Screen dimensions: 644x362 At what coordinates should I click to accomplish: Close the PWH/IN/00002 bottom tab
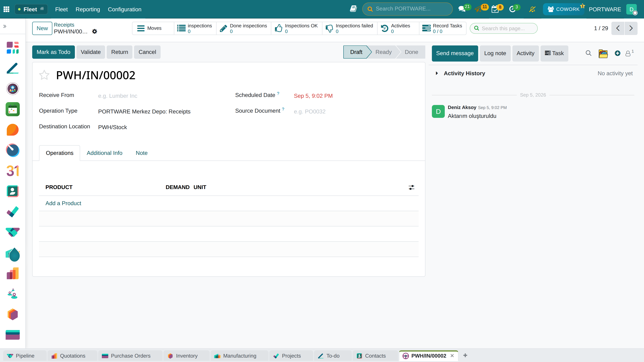point(452,356)
